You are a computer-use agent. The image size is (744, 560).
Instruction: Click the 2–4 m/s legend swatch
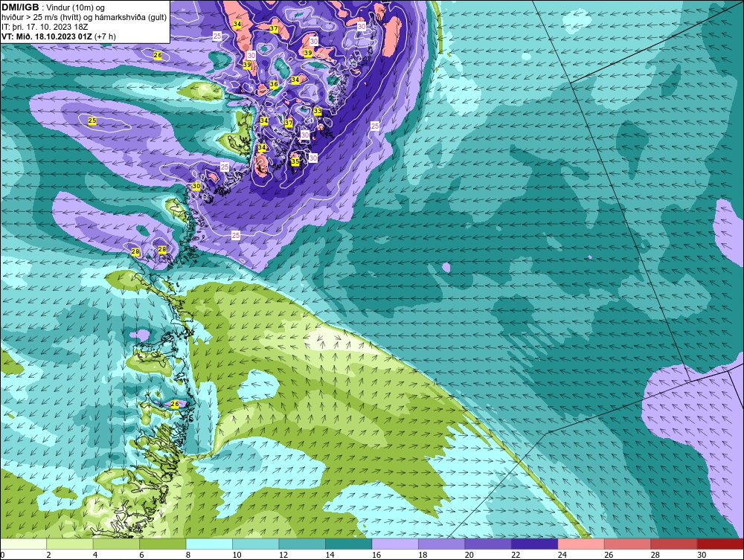coord(70,544)
